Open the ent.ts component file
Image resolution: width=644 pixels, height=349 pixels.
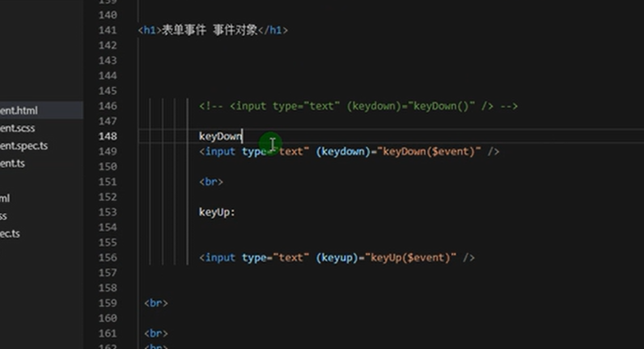point(12,163)
